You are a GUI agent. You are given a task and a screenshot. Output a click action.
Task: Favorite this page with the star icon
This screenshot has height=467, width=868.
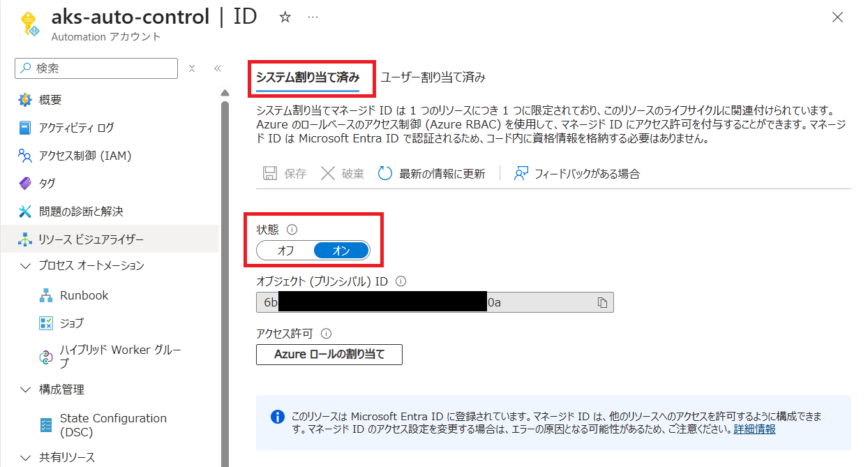[285, 17]
